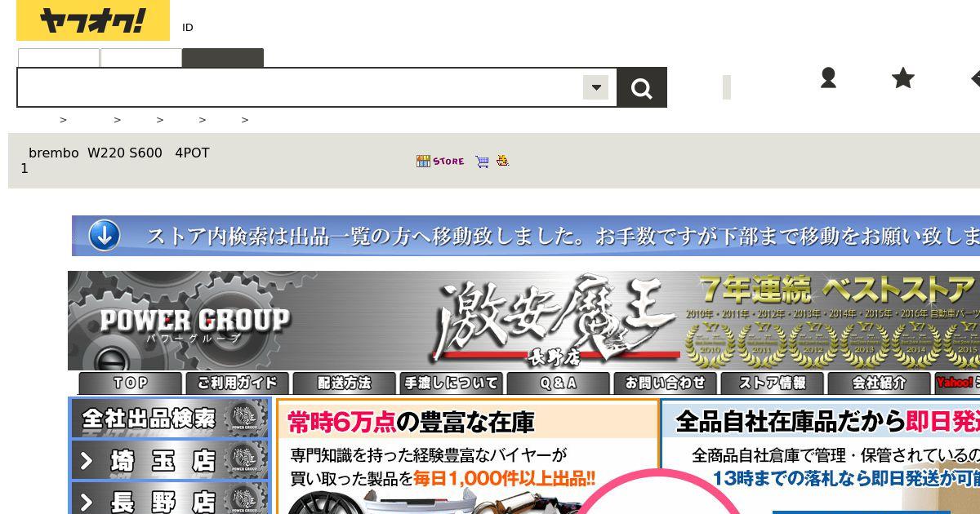Click the 全社出品検索 sidebar button
Screen dimensions: 980x514
coord(170,419)
